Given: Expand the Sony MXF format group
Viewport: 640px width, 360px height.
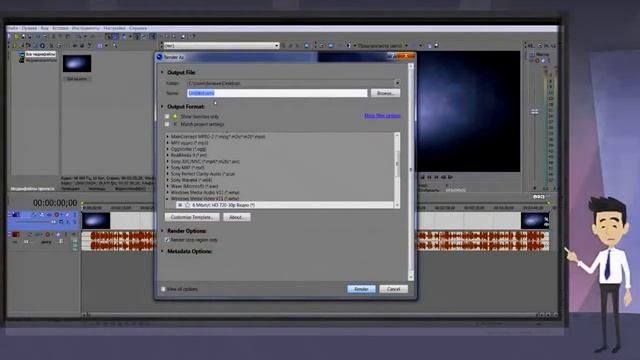Looking at the screenshot, I should [168, 168].
